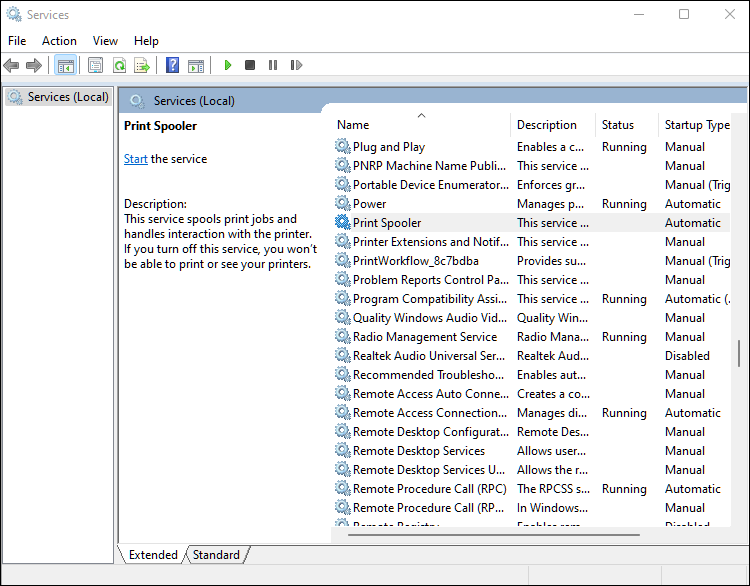The image size is (750, 586).
Task: Click the Export List toolbar icon
Action: point(142,65)
